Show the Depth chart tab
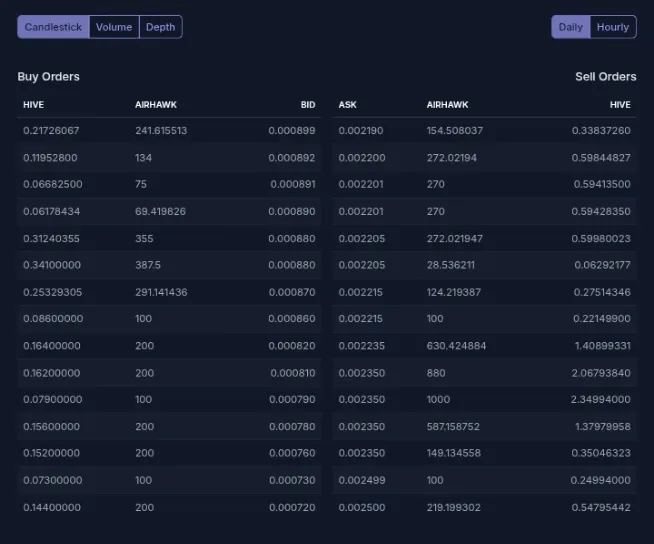The width and height of the screenshot is (654, 544). [161, 27]
